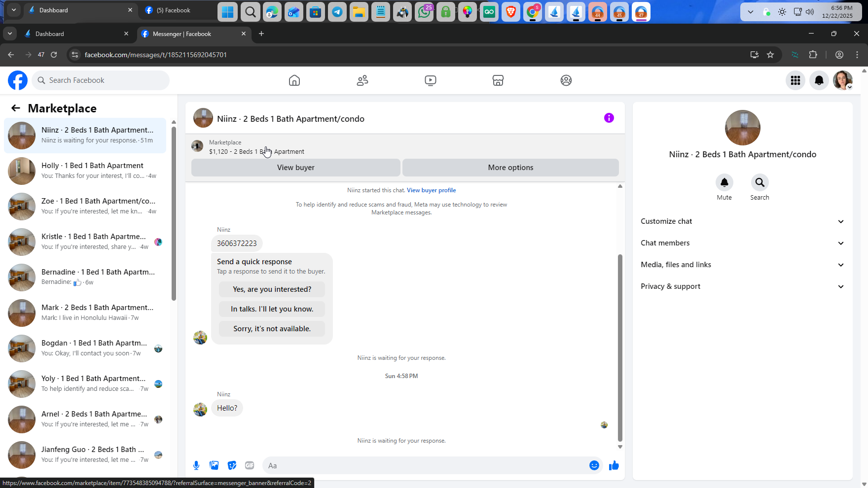The height and width of the screenshot is (488, 868).
Task: Open Bogdan 1 Bed 1 Bath conversation
Action: 85,349
